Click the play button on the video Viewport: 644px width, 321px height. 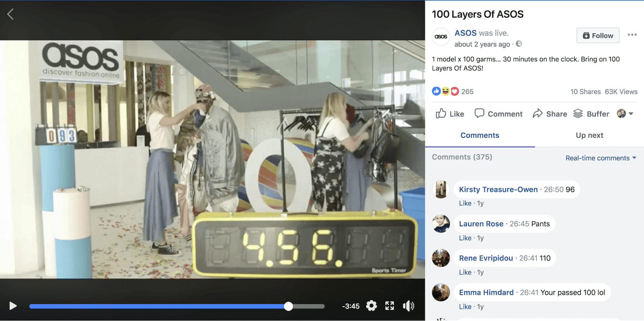13,306
